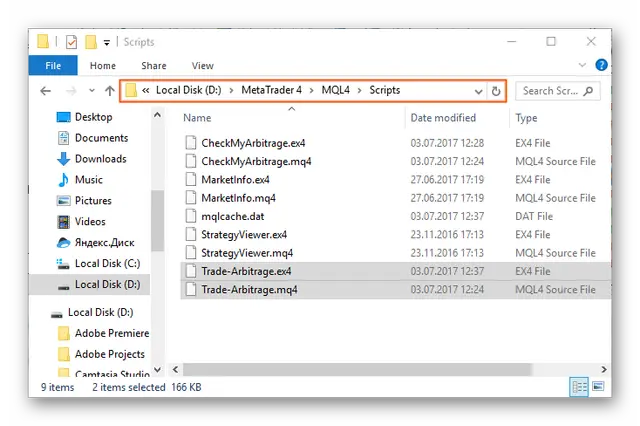
Task: Go up one folder level
Action: 109,91
